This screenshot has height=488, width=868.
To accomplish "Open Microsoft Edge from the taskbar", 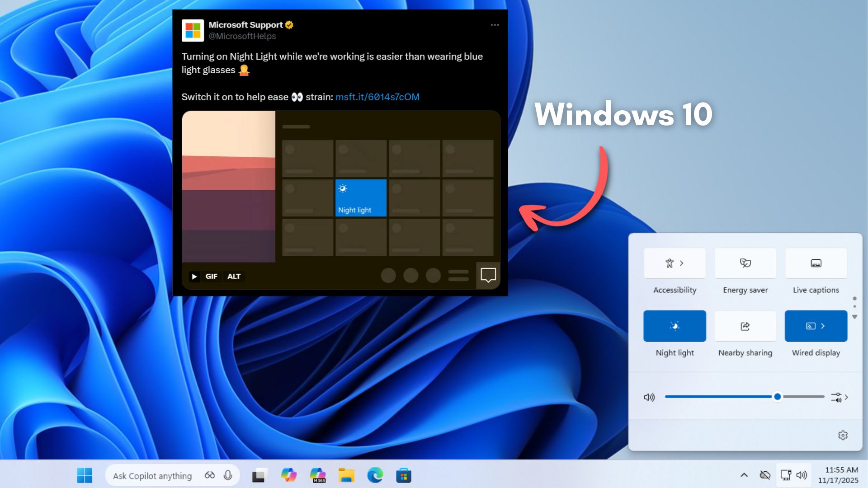I will [x=375, y=475].
